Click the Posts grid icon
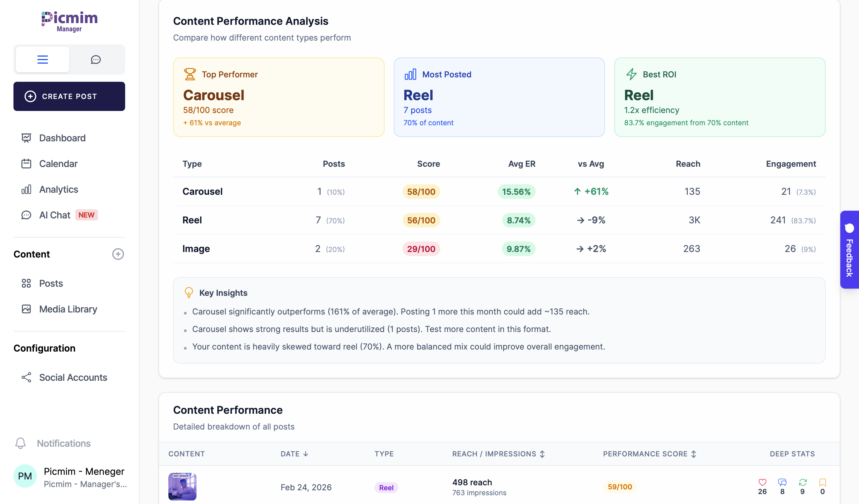The width and height of the screenshot is (859, 504). tap(26, 283)
